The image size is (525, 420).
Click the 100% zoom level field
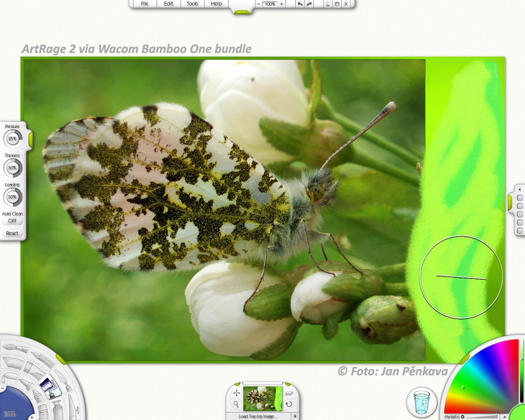(x=270, y=4)
